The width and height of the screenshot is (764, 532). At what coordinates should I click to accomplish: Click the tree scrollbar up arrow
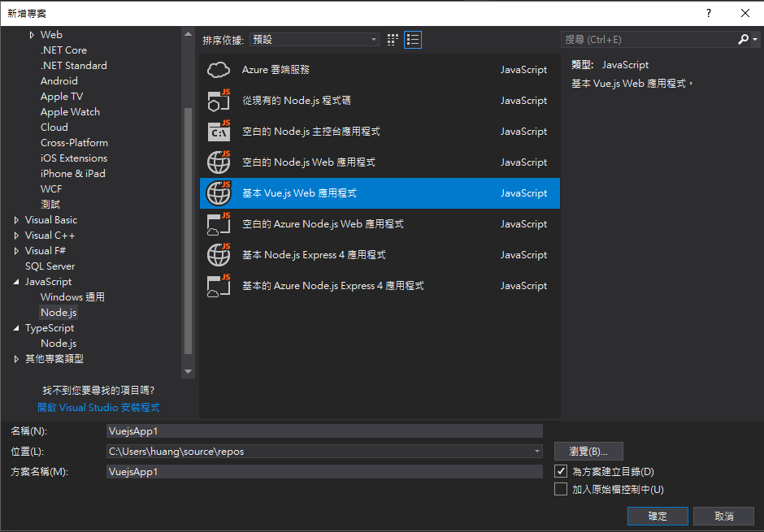click(x=188, y=34)
